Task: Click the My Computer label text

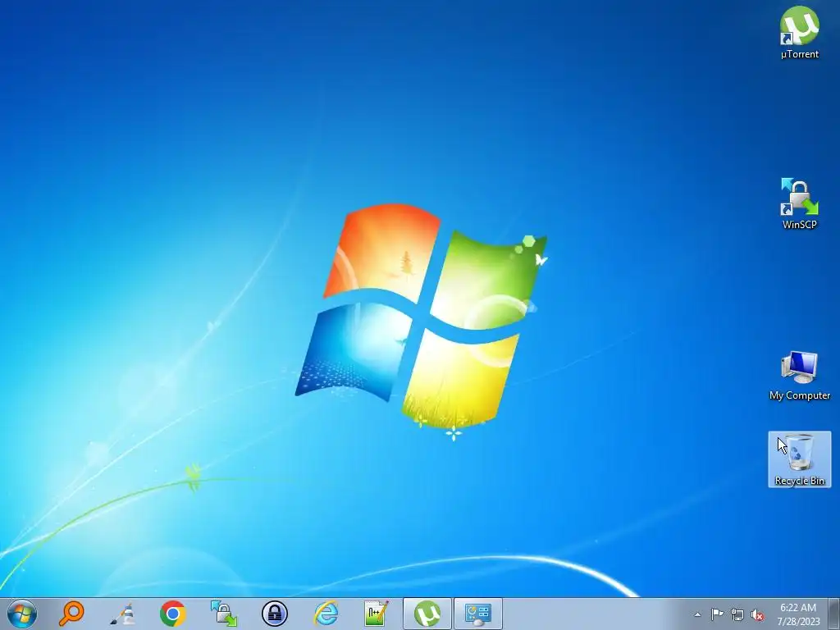Action: [x=799, y=395]
